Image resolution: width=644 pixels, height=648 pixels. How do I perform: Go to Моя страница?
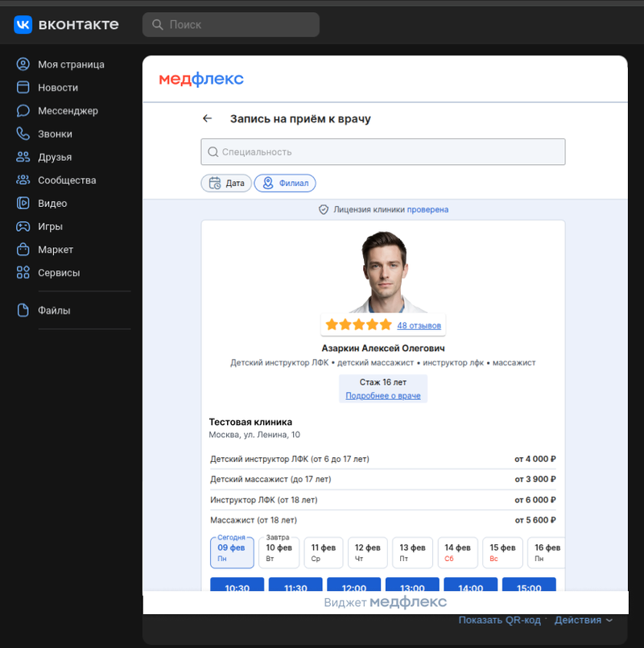(70, 64)
